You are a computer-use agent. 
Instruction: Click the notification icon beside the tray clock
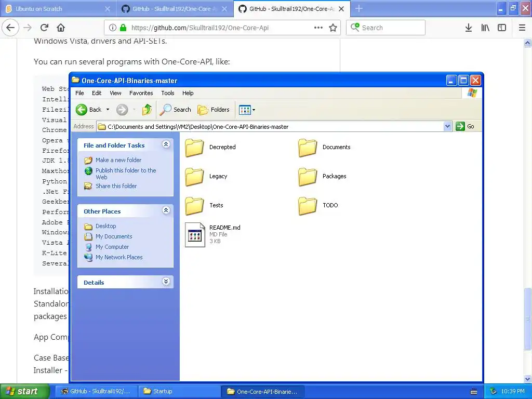[494, 391]
